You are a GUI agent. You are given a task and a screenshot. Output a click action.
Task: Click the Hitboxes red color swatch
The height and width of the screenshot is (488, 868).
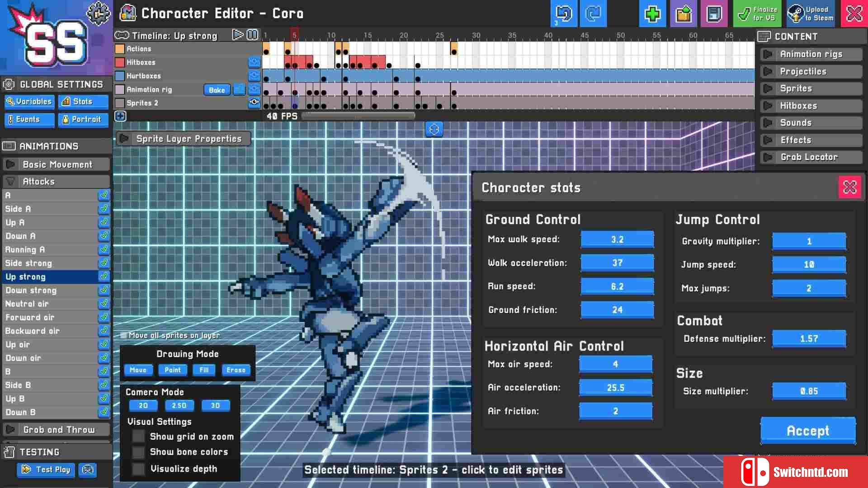click(120, 62)
